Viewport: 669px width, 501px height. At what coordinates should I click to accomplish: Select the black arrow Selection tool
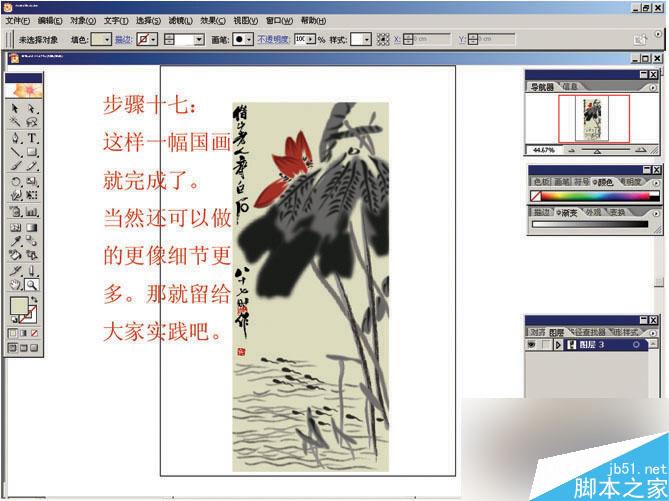(x=15, y=108)
